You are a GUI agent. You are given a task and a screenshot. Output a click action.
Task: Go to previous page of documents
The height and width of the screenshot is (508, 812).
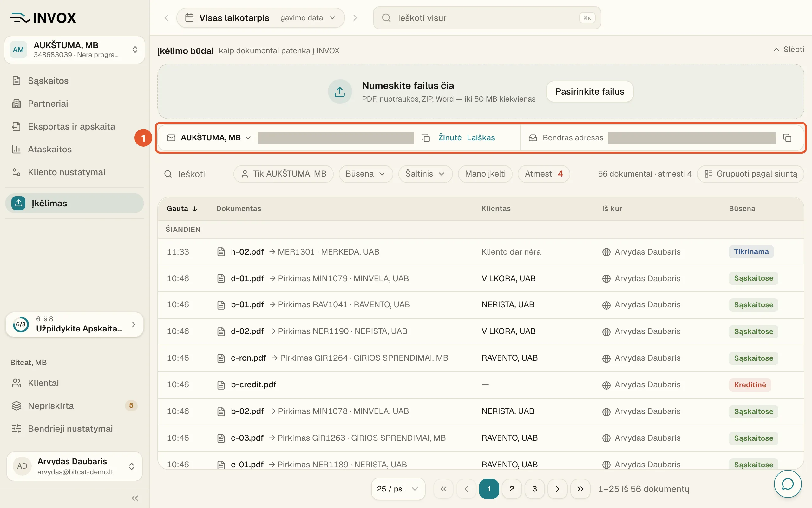(466, 489)
